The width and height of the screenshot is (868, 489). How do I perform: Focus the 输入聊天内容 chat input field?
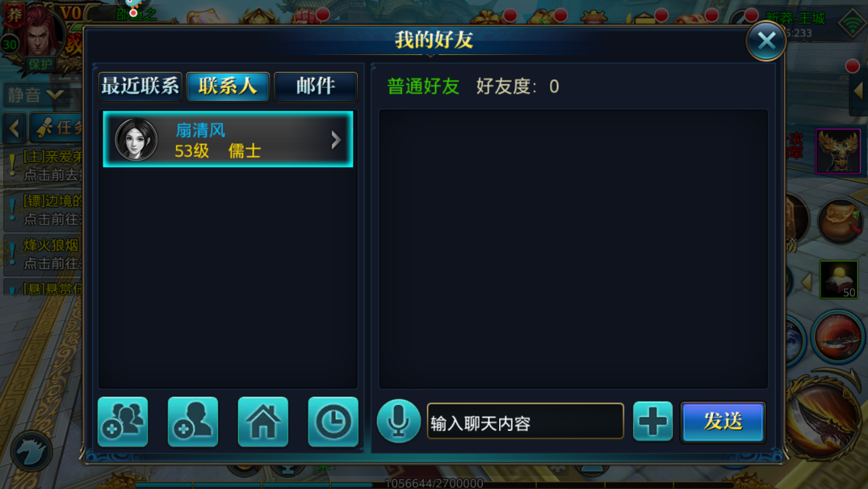coord(525,421)
